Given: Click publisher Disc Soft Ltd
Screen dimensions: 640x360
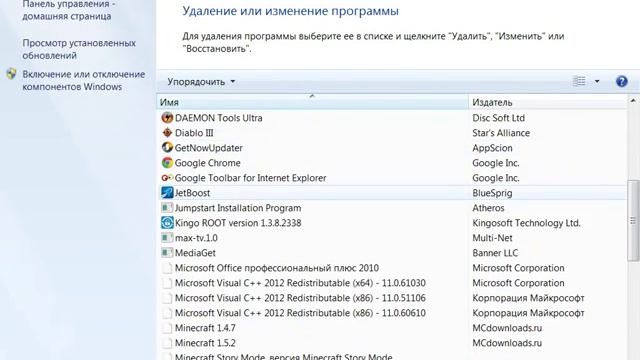Looking at the screenshot, I should (498, 118).
